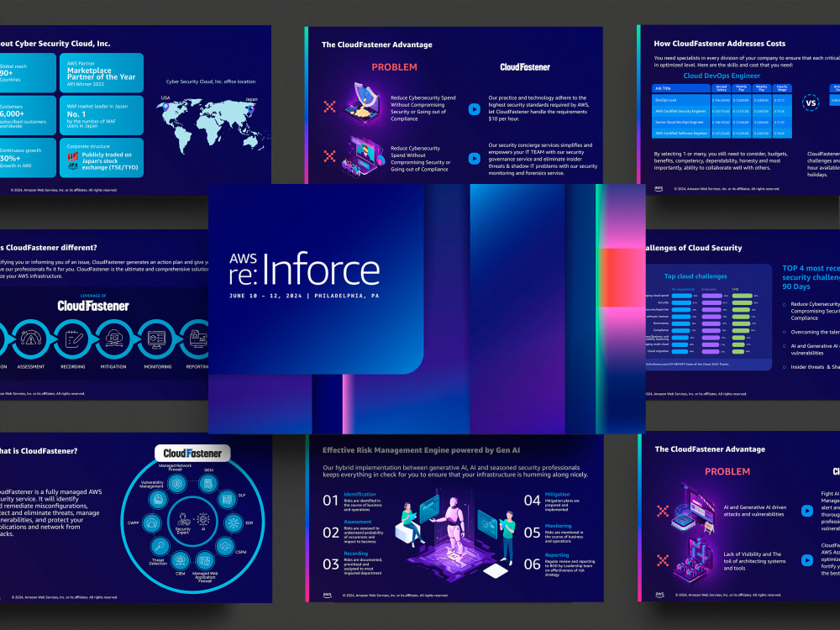Click the CIEM icon in the CloudFastener wheel
The width and height of the screenshot is (840, 630).
[x=181, y=559]
